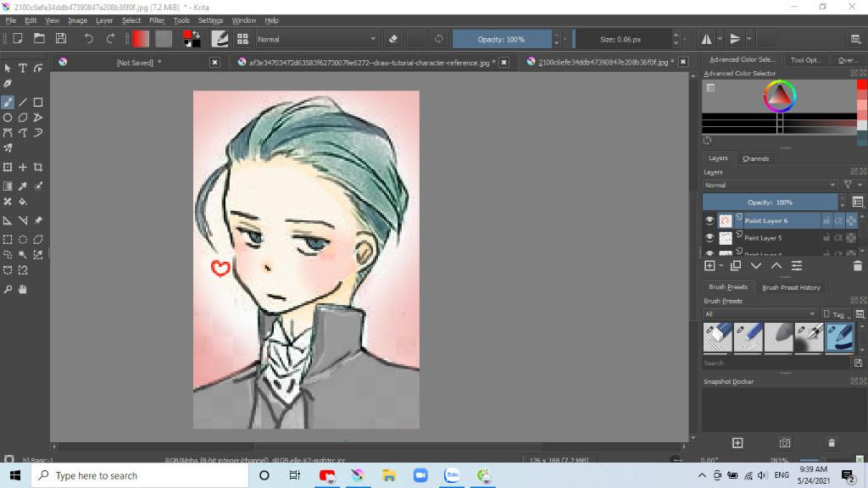Move layer up in stack
868x488 pixels.
coord(776,266)
